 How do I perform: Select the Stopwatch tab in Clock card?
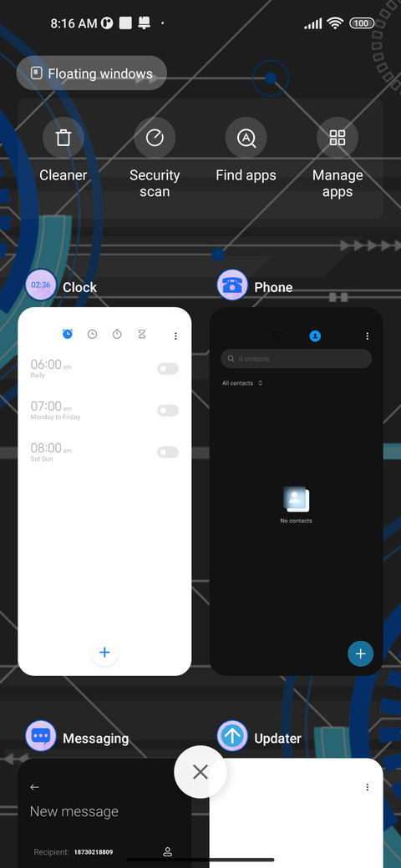[x=117, y=334]
